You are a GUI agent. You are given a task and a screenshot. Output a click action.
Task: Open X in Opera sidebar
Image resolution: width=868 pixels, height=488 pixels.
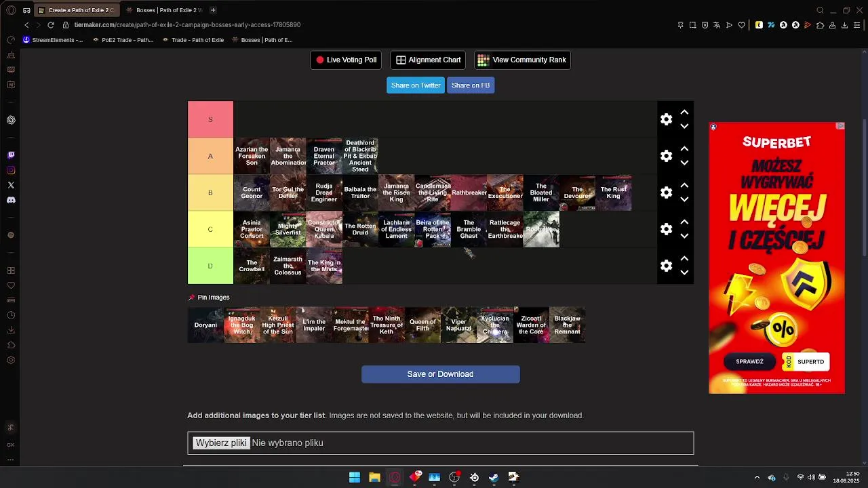[x=11, y=185]
